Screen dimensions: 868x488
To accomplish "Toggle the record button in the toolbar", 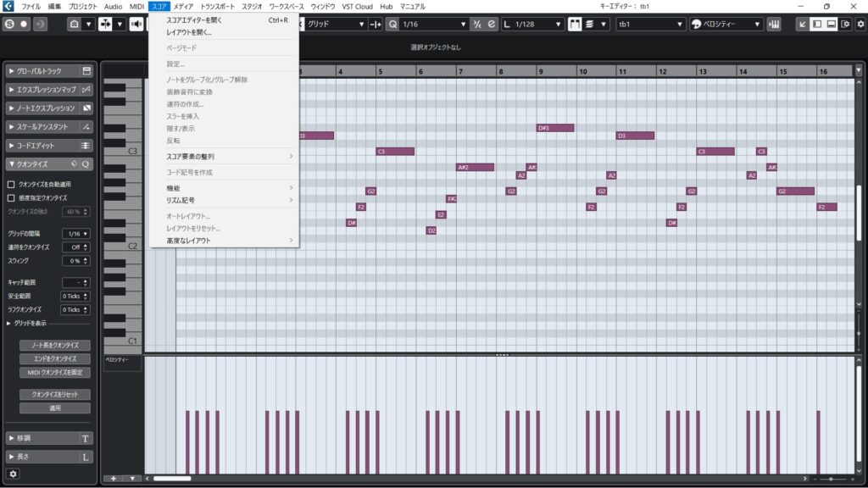I will point(24,24).
